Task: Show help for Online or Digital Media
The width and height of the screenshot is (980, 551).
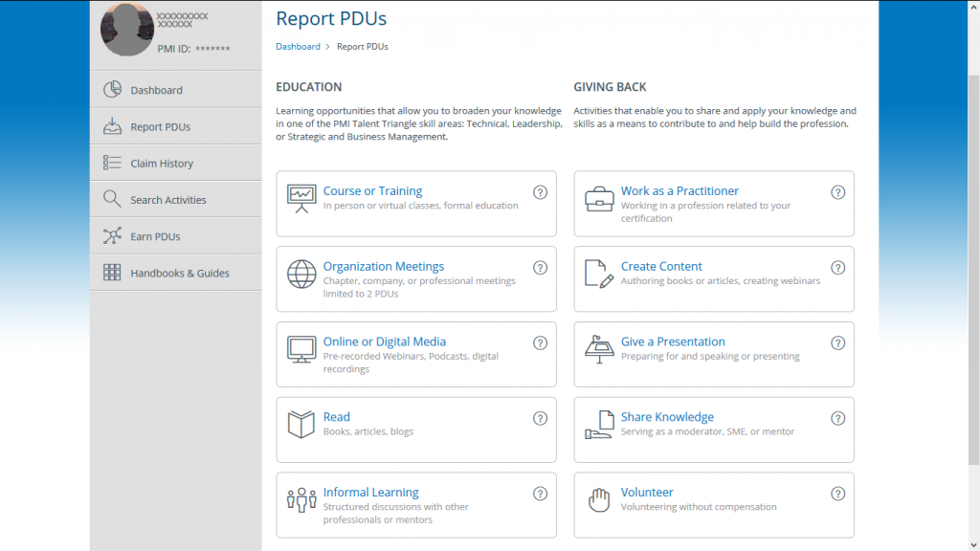Action: click(x=540, y=343)
